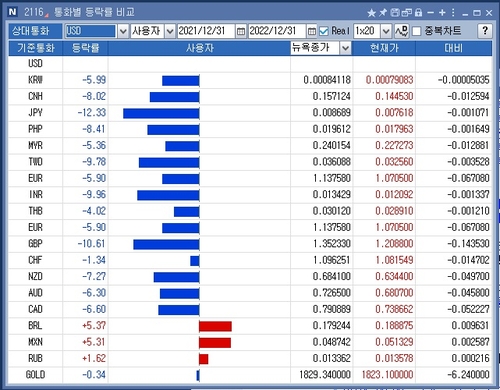Click the save screen floppy icon
Image resolution: width=500 pixels, height=390 pixels.
(395, 13)
